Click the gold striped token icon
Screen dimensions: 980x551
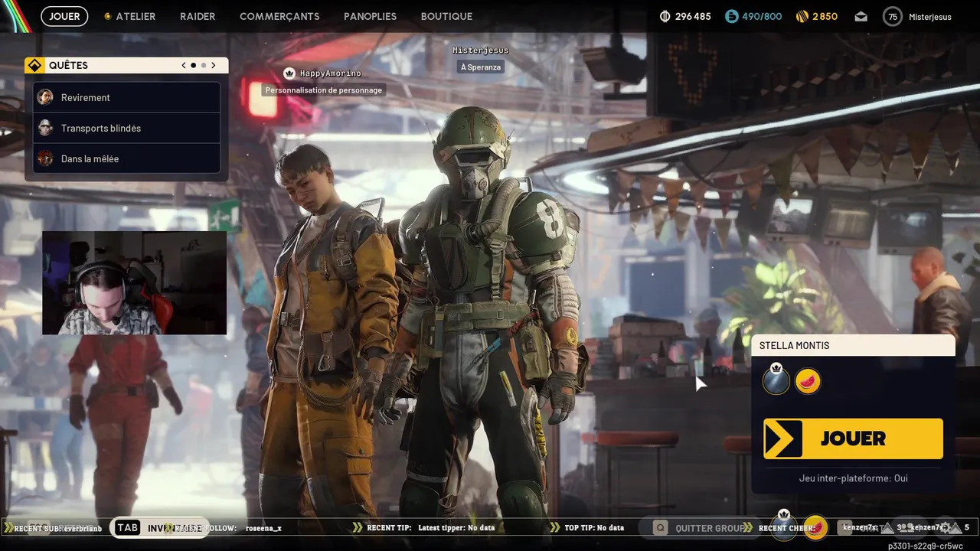[802, 16]
